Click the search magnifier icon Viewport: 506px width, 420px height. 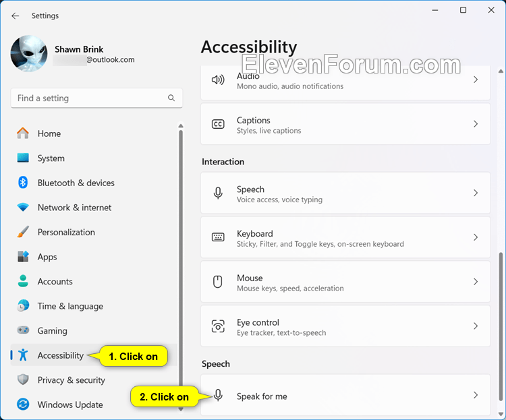pos(171,98)
